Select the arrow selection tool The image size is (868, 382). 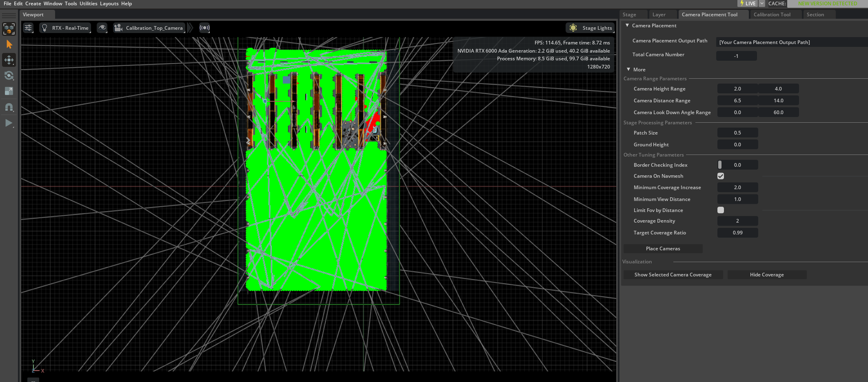tap(9, 44)
